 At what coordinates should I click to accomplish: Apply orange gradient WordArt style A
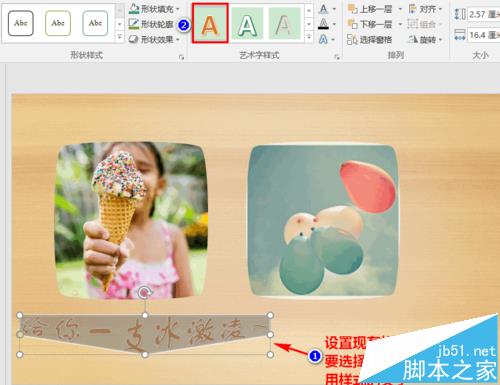tap(210, 23)
